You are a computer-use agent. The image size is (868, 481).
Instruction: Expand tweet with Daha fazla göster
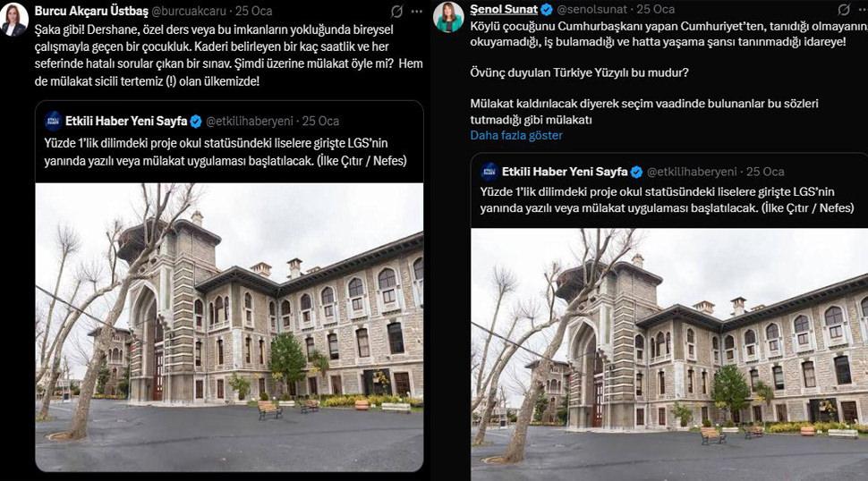(x=516, y=136)
